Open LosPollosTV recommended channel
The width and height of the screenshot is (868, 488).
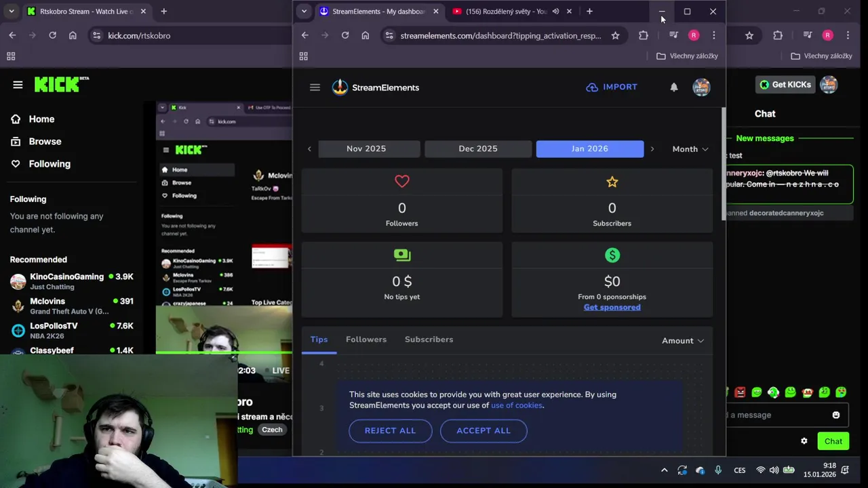click(x=72, y=330)
